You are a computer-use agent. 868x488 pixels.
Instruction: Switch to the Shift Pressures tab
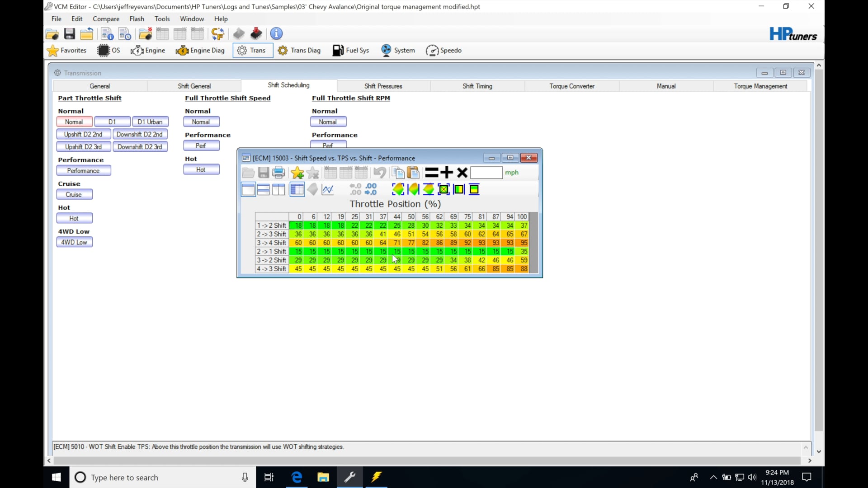tap(383, 86)
